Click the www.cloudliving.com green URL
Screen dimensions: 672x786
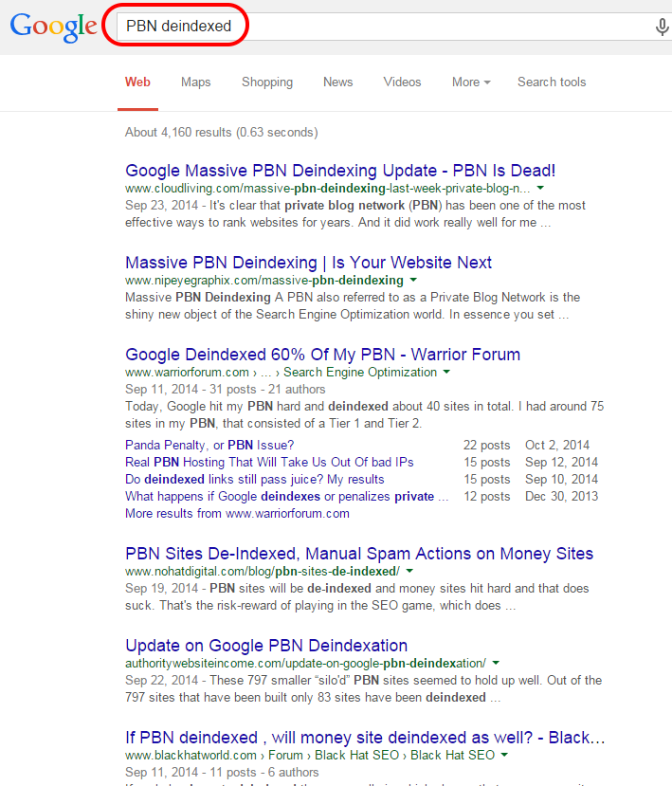(328, 189)
